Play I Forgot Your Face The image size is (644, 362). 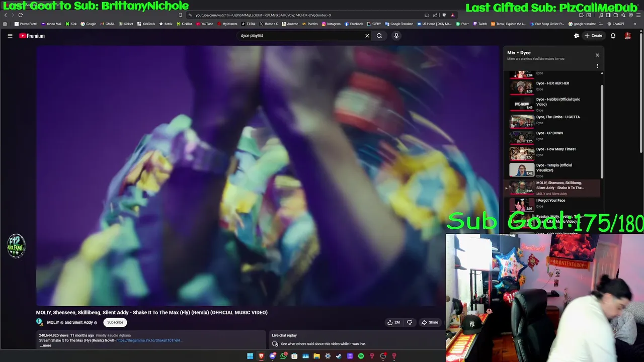point(552,204)
